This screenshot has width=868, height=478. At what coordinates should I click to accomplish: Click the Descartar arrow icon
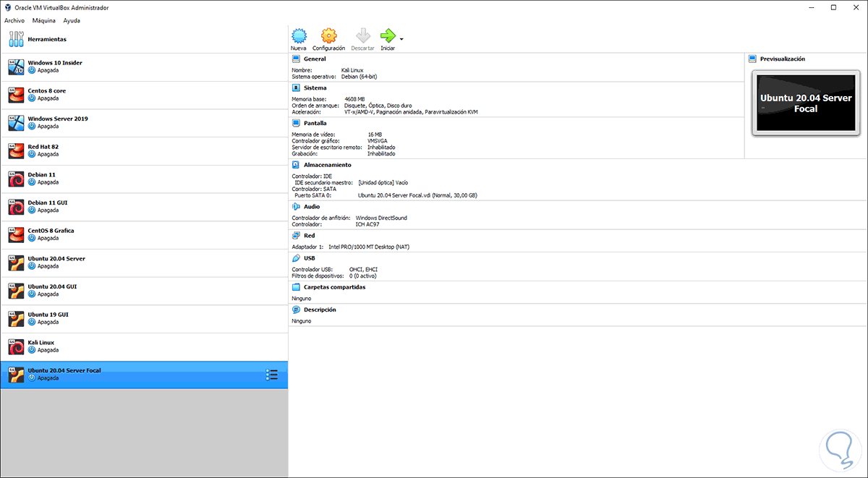pyautogui.click(x=362, y=35)
